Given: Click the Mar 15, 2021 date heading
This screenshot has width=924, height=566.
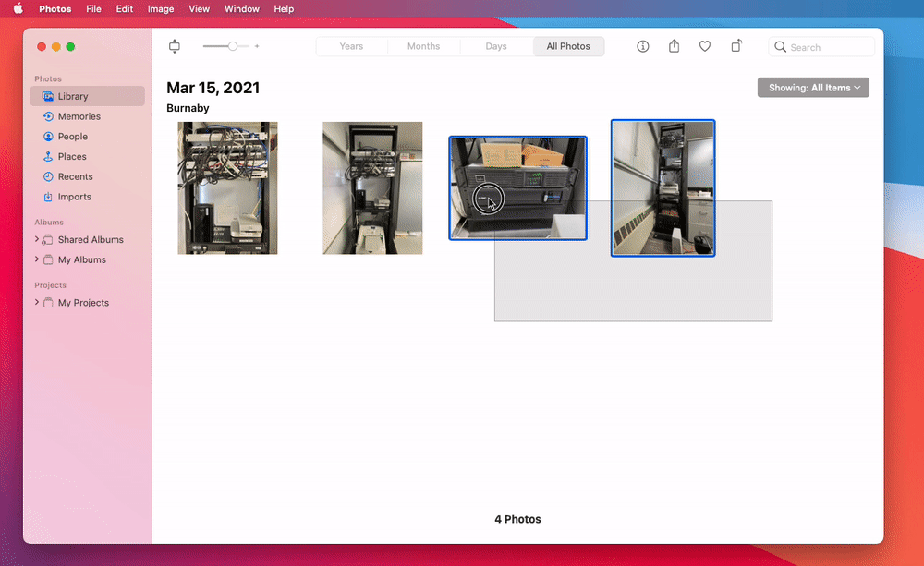Looking at the screenshot, I should pos(213,88).
